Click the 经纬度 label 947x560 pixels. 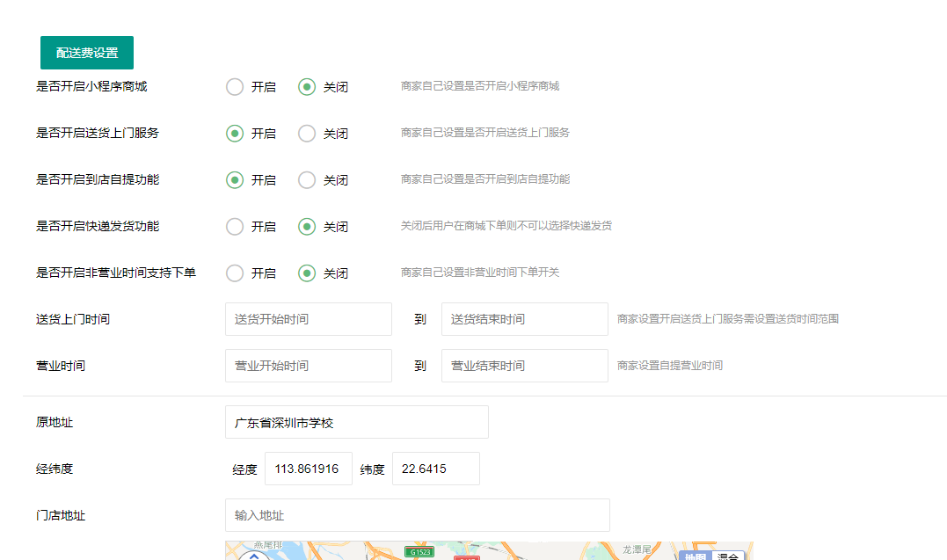point(55,469)
